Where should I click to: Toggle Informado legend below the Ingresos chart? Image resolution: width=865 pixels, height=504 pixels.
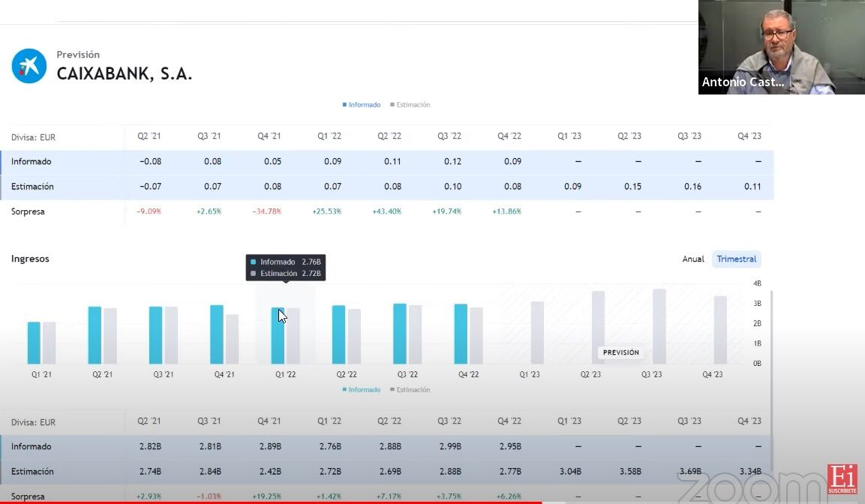point(362,390)
